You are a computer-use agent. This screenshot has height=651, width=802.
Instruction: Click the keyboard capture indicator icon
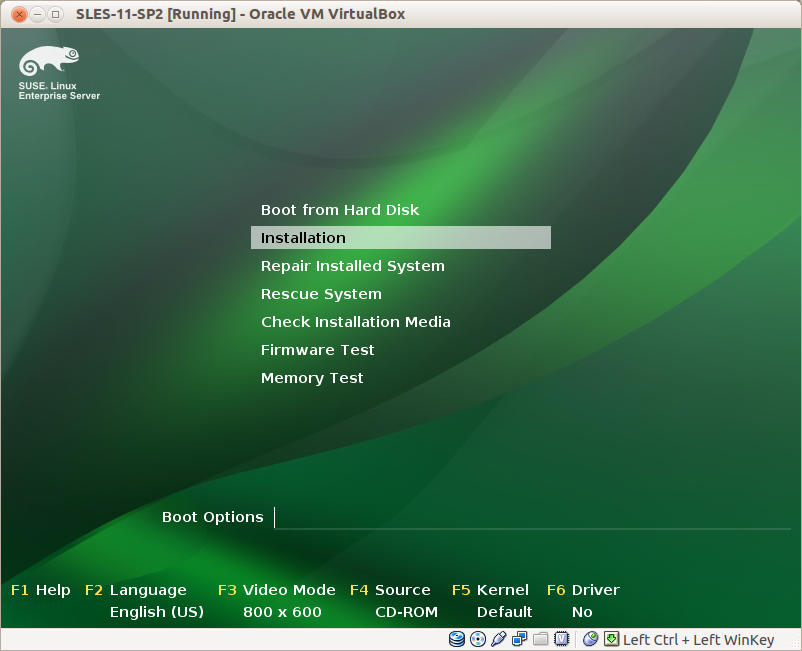(x=610, y=639)
